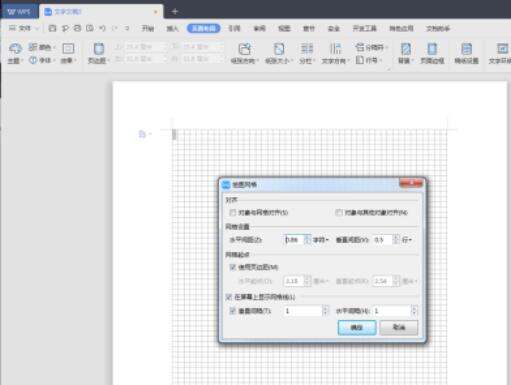Click the vertical every (垂直间隔) value field
The height and width of the screenshot is (385, 511).
(303, 311)
